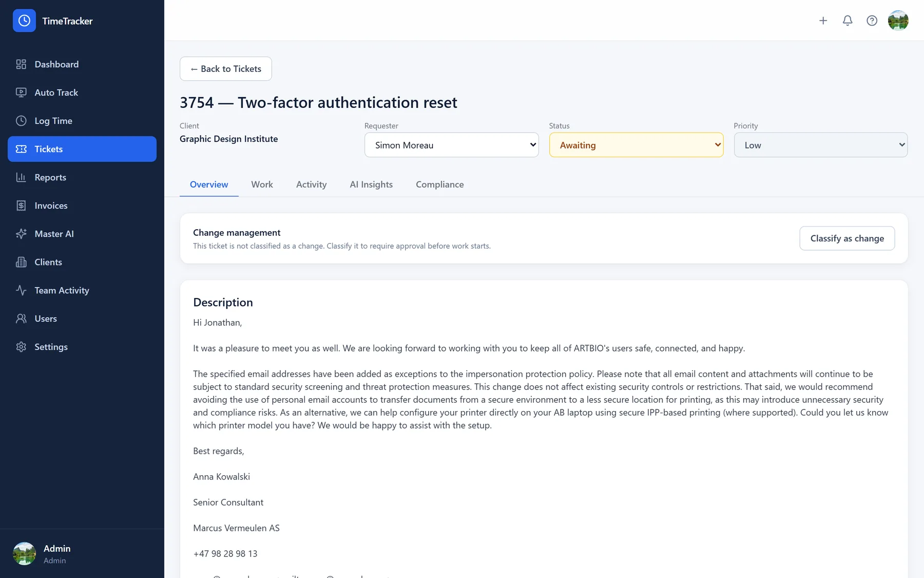Open Master AI from the sidebar
The height and width of the screenshot is (578, 924).
click(x=82, y=234)
